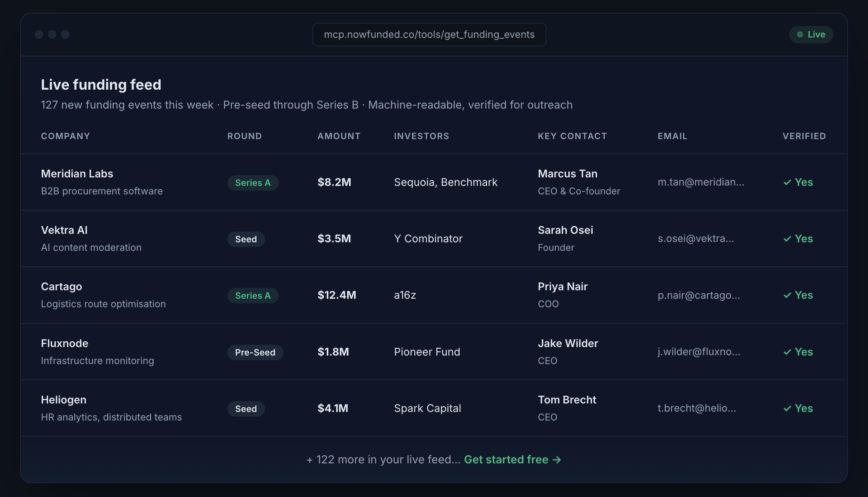Click contact name Priya Nair
This screenshot has width=868, height=497.
pos(563,286)
